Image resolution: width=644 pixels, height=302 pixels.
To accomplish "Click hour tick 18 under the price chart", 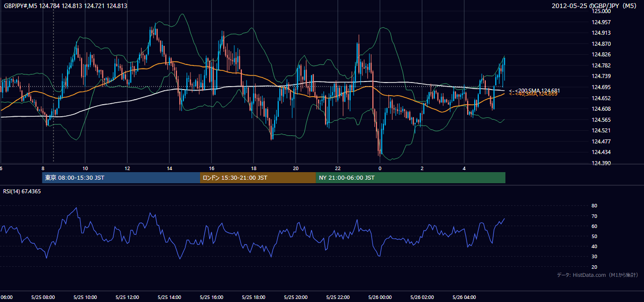I will click(x=253, y=169).
